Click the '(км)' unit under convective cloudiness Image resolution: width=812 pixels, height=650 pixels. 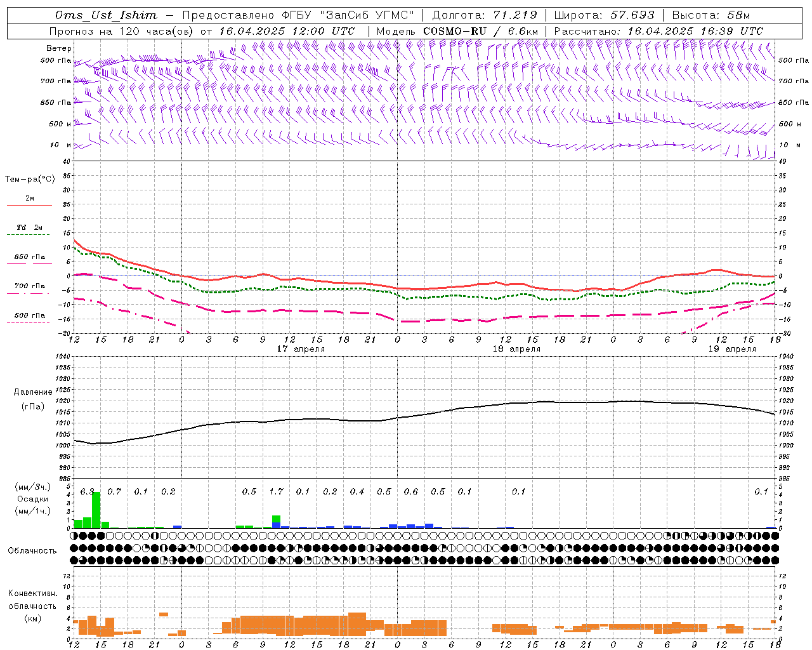32,618
